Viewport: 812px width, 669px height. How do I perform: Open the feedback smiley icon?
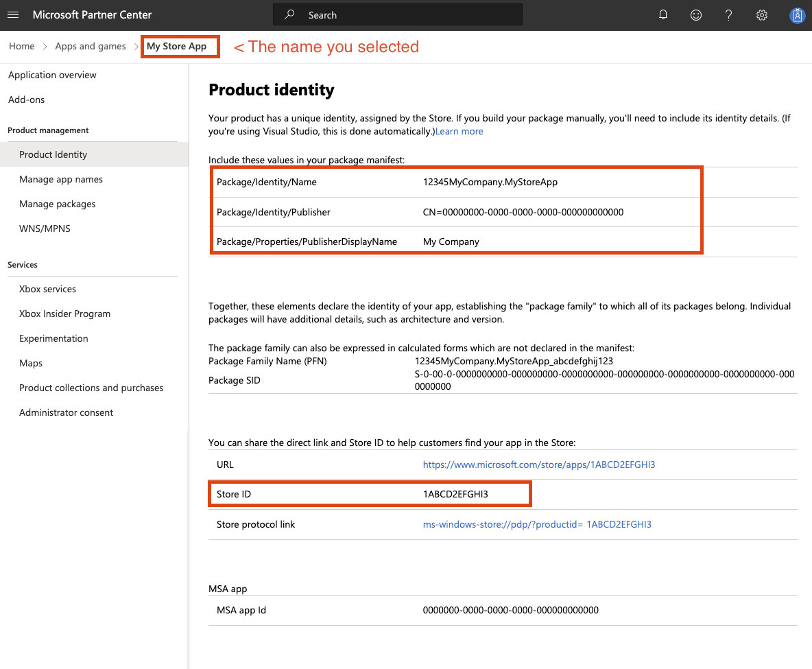[x=696, y=15]
